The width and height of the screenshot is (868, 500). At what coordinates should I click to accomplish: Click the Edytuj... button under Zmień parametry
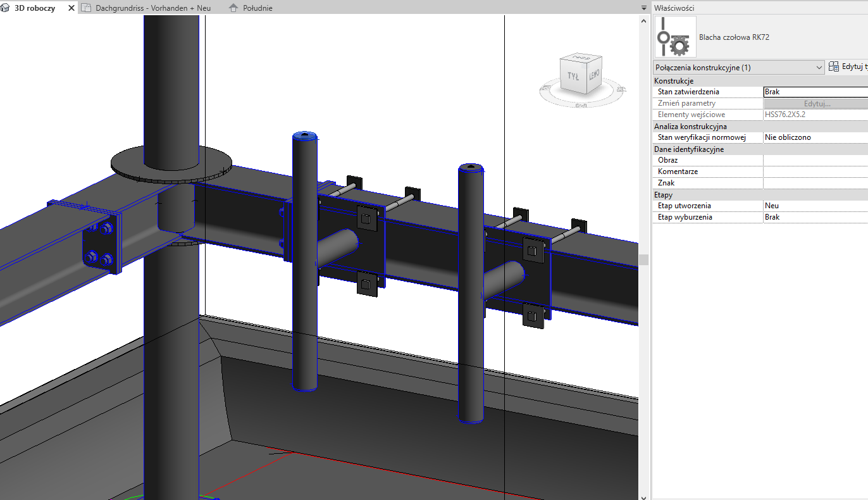tap(815, 103)
